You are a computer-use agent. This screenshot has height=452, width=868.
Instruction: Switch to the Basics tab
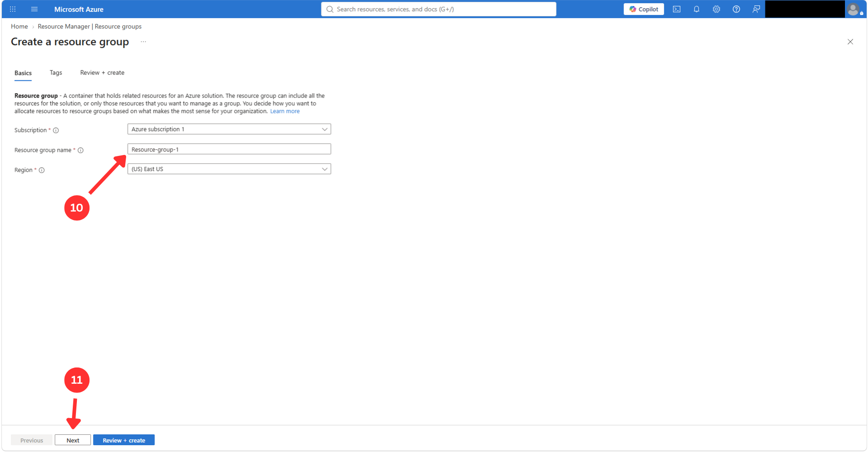click(x=23, y=73)
